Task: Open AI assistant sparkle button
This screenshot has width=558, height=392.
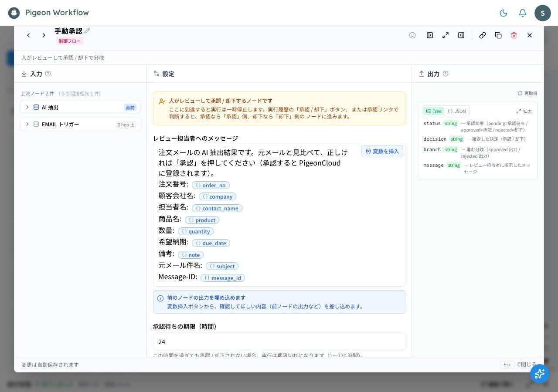Action: click(x=540, y=374)
